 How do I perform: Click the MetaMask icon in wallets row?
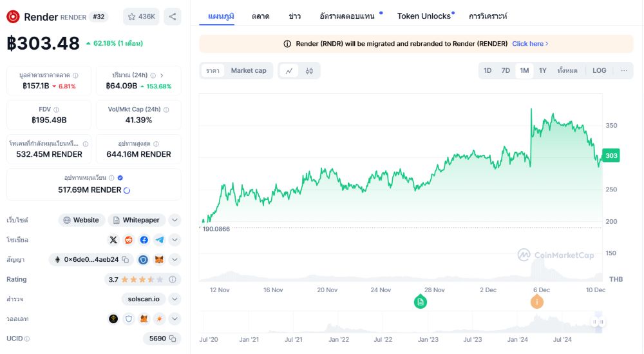(x=144, y=319)
